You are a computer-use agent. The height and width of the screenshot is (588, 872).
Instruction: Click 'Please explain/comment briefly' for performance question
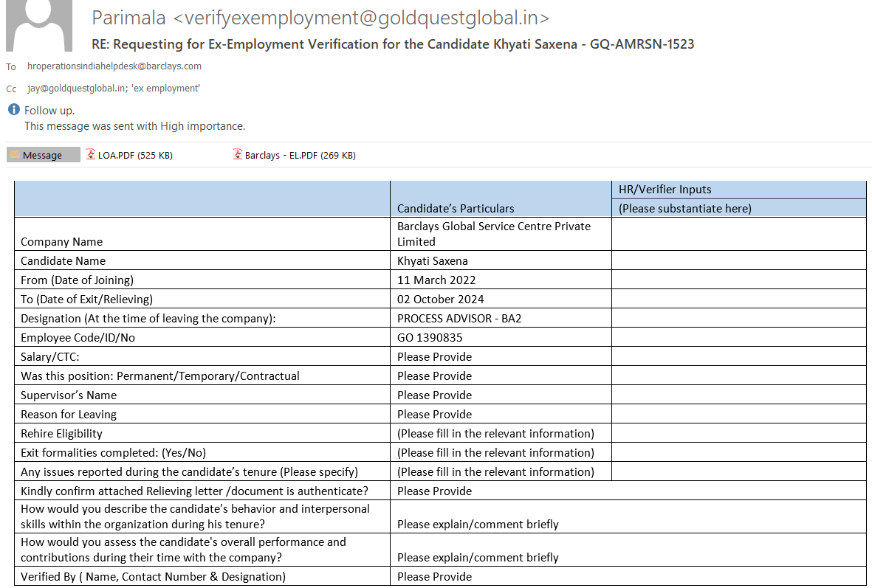pos(478,558)
